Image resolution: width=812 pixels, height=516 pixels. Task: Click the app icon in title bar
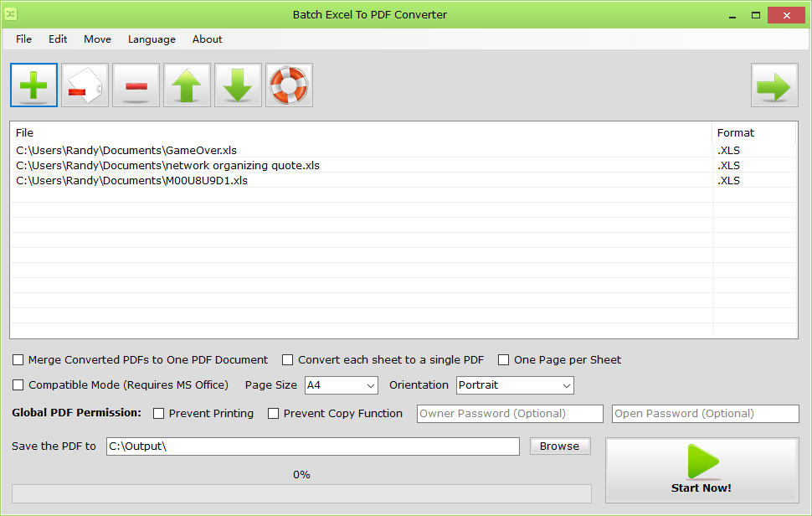[x=11, y=14]
